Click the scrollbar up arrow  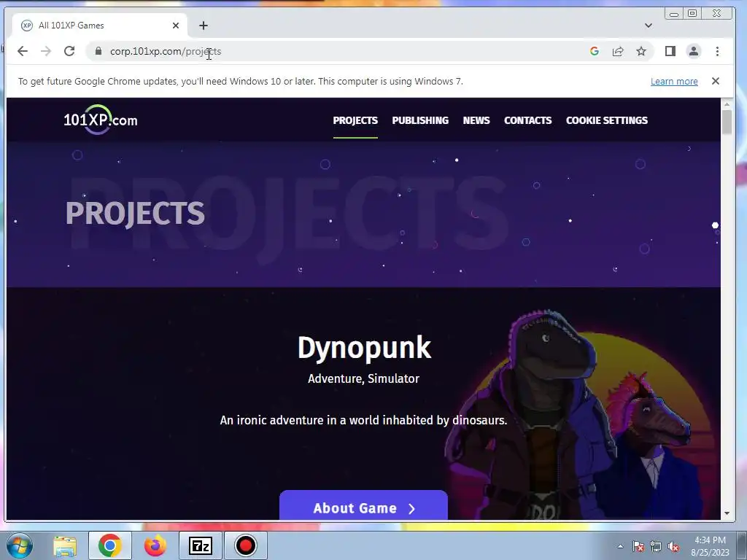[727, 104]
